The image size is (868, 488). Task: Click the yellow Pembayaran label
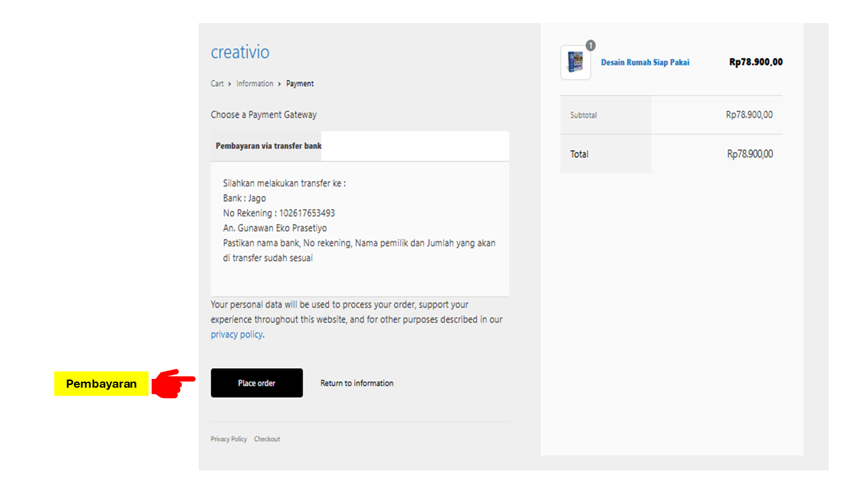(101, 384)
